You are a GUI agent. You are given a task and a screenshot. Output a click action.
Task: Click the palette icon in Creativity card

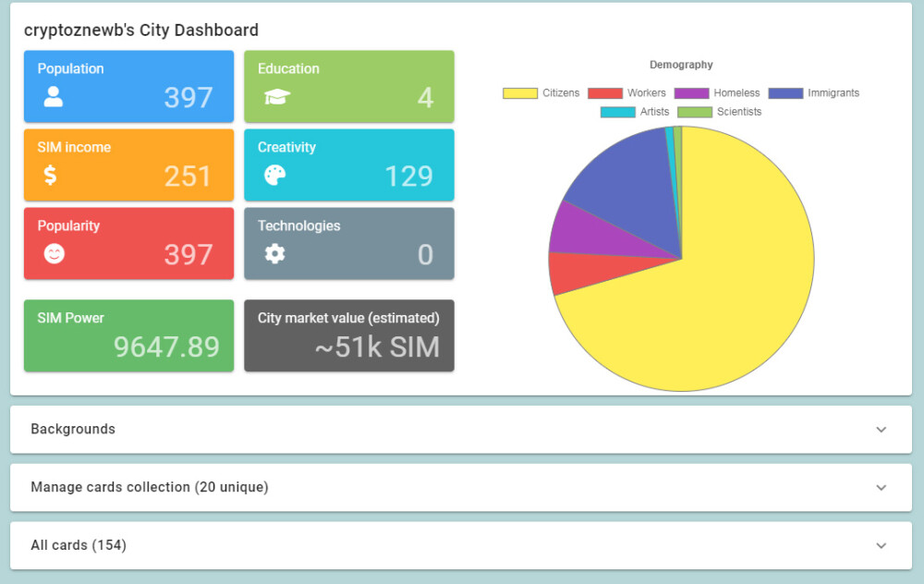click(x=274, y=176)
